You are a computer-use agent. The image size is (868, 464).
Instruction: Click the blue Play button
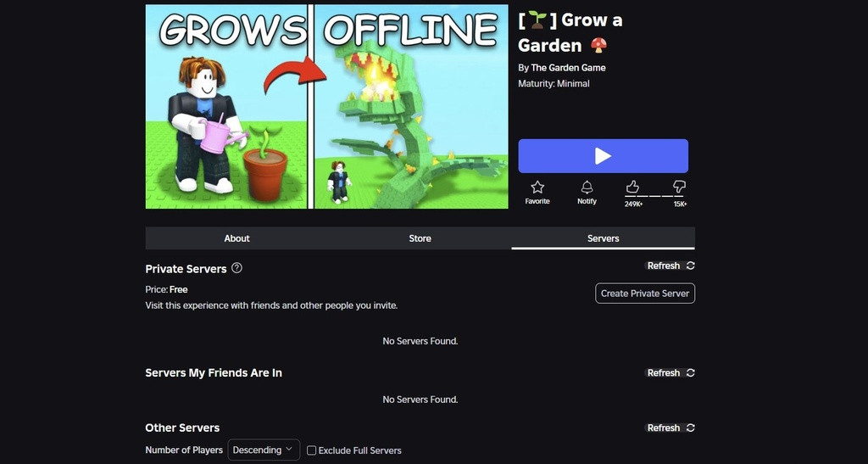(x=603, y=155)
